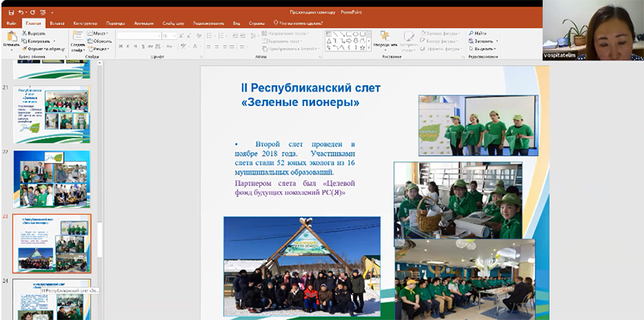
Task: Open the Рецензирование ribbon tab
Action: 208,23
